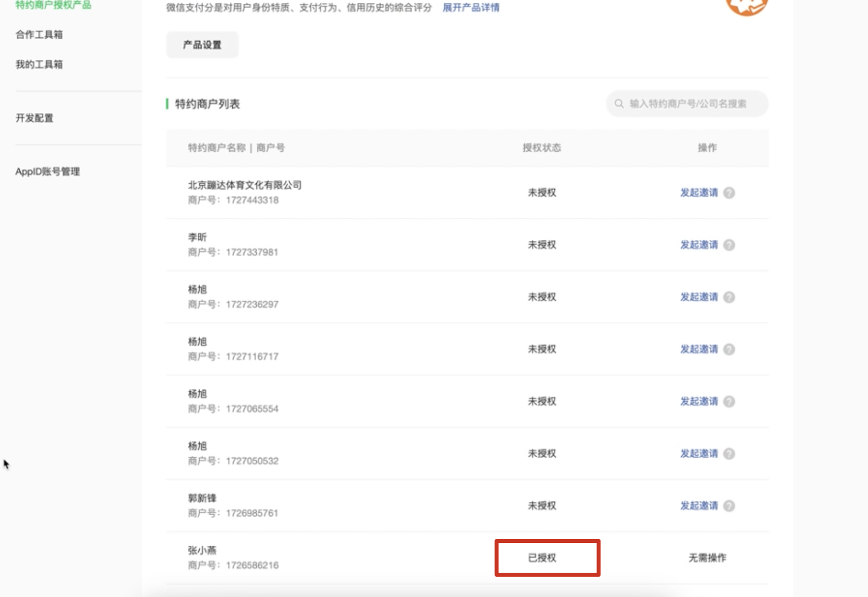Expand product details via 展开产品详情
The width and height of the screenshot is (868, 597).
[471, 7]
